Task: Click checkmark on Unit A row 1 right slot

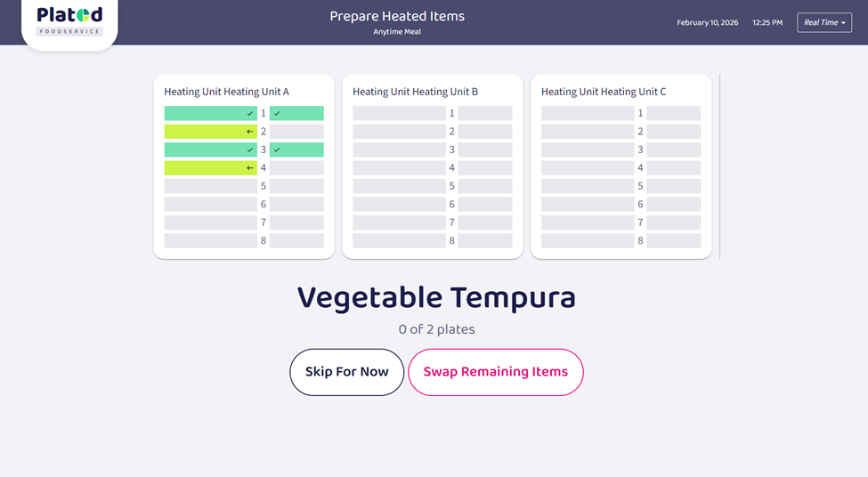Action: coord(278,114)
